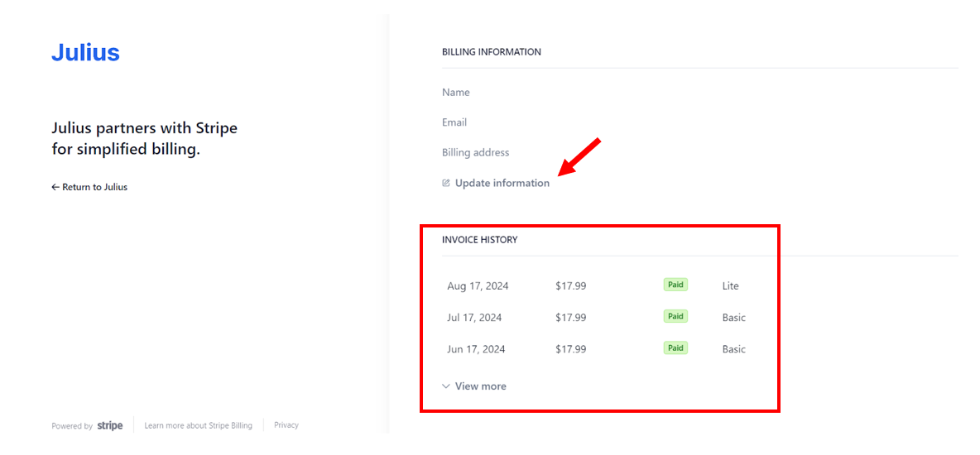
Task: Open the Privacy link
Action: [286, 425]
